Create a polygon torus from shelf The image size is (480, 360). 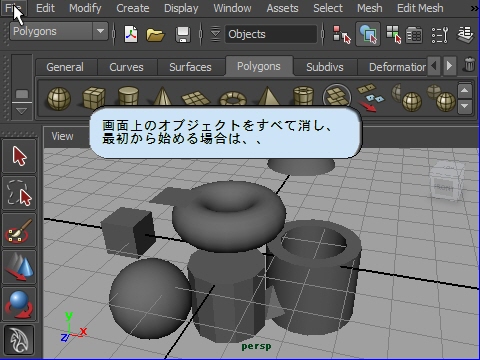[233, 99]
